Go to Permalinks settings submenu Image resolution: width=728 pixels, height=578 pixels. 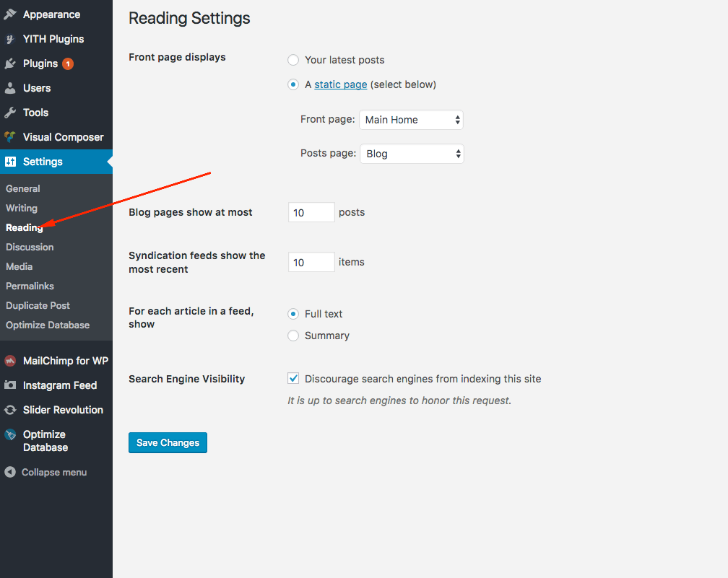[30, 286]
